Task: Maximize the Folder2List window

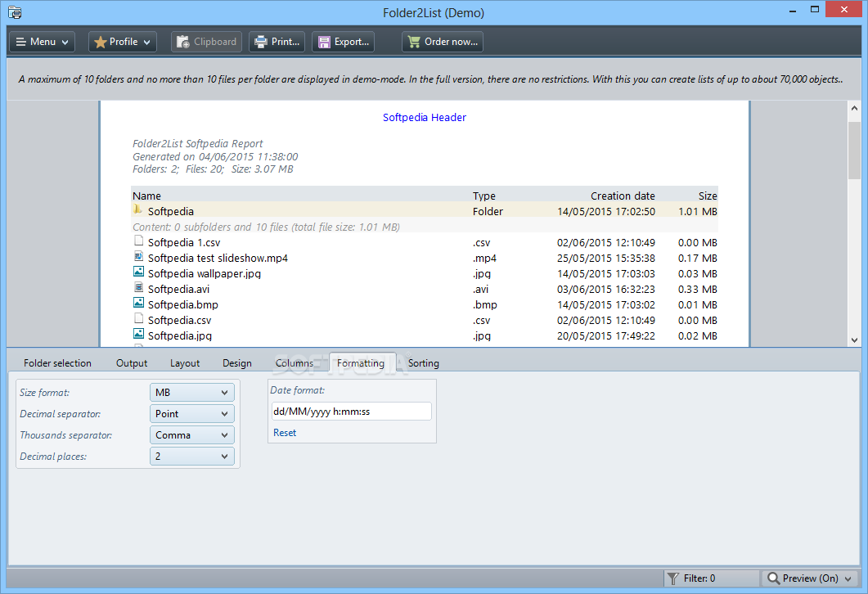Action: click(815, 10)
